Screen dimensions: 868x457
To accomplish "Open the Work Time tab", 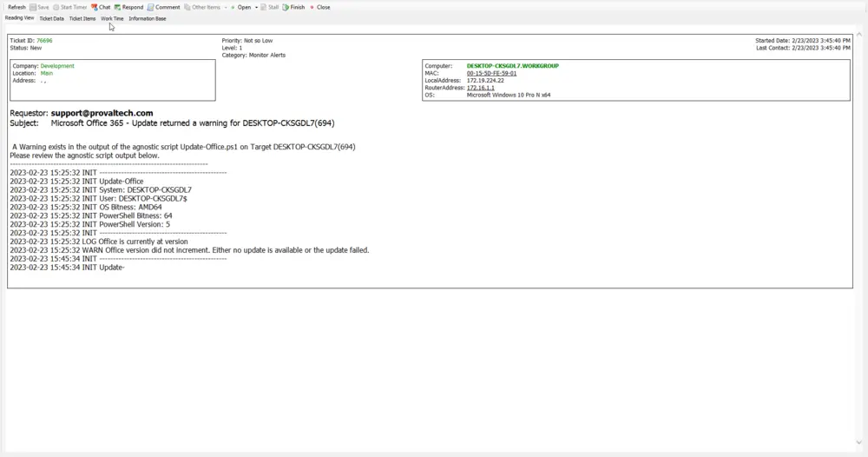I will click(x=112, y=18).
